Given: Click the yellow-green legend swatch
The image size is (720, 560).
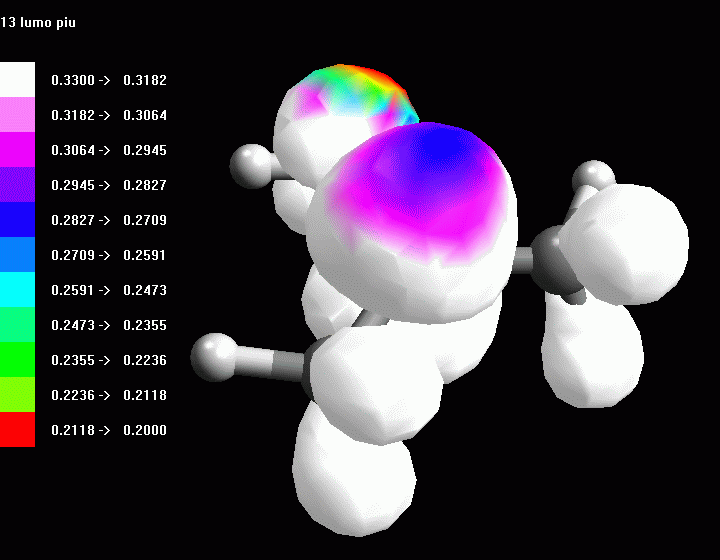Looking at the screenshot, I should [x=17, y=394].
